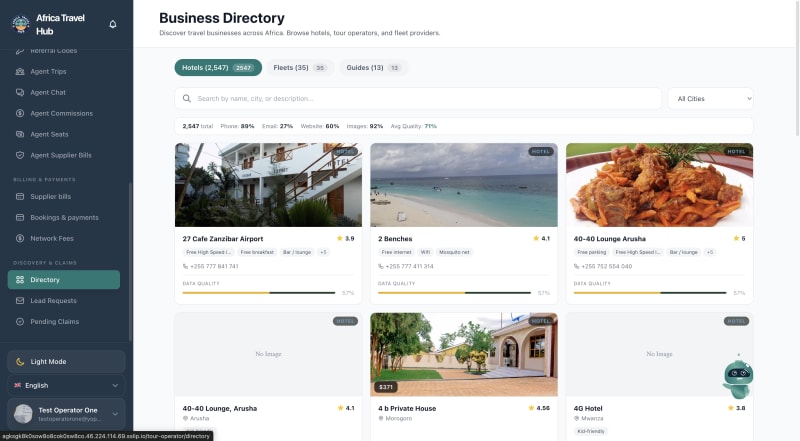Viewport: 800px width, 441px height.
Task: Expand the Test Operator One account menu
Action: point(66,414)
